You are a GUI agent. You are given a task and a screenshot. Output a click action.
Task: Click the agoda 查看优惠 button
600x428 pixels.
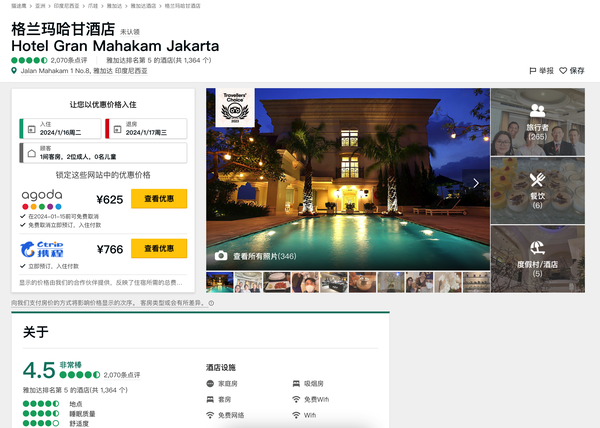(159, 199)
